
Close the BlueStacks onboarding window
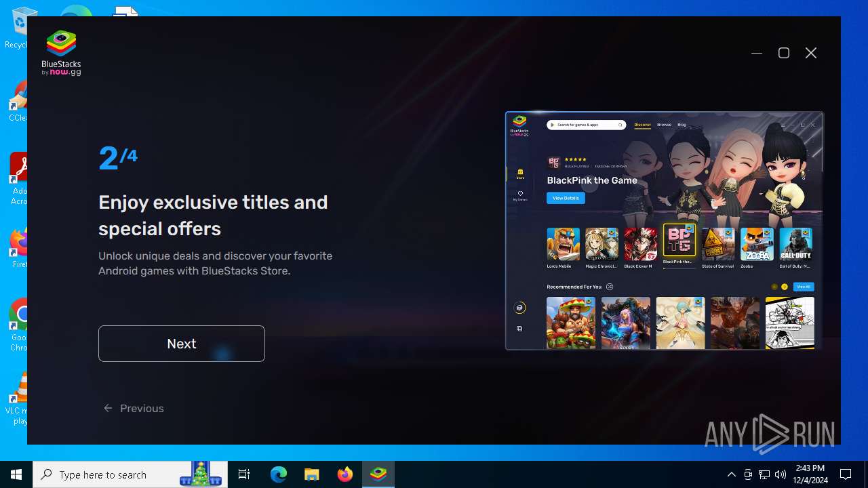(x=811, y=53)
